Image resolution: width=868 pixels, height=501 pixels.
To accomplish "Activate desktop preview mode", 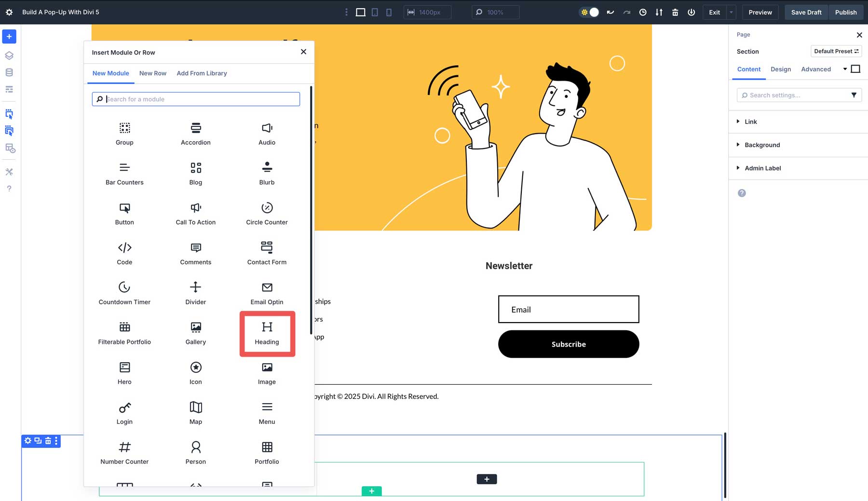I will (x=360, y=12).
